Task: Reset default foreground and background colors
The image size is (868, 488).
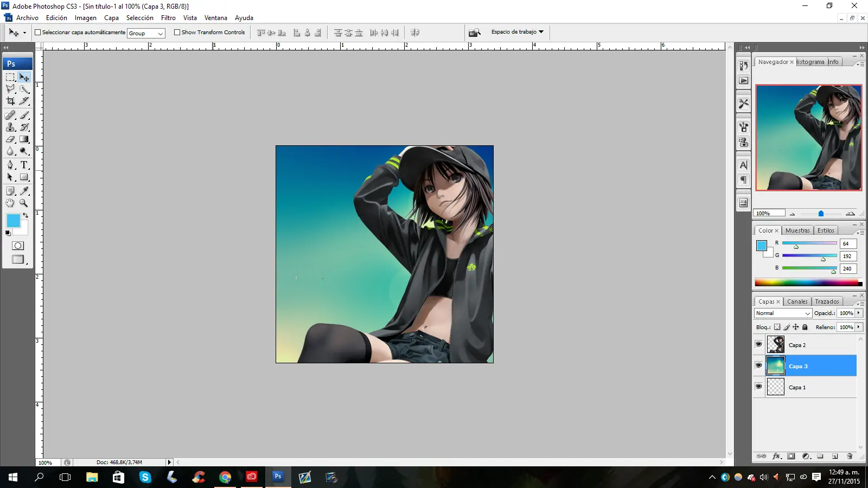Action: point(8,233)
